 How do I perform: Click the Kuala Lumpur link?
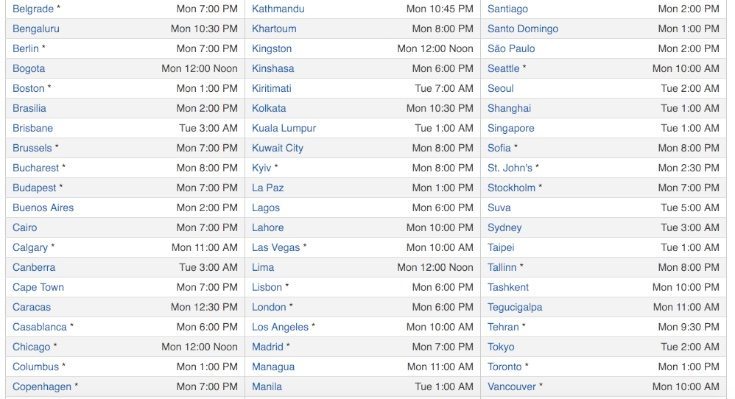pos(284,128)
